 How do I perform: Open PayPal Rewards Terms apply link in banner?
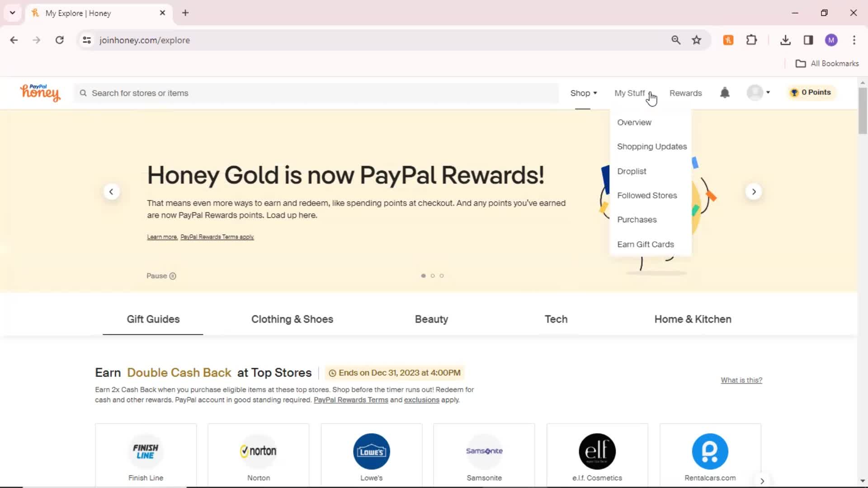point(217,237)
